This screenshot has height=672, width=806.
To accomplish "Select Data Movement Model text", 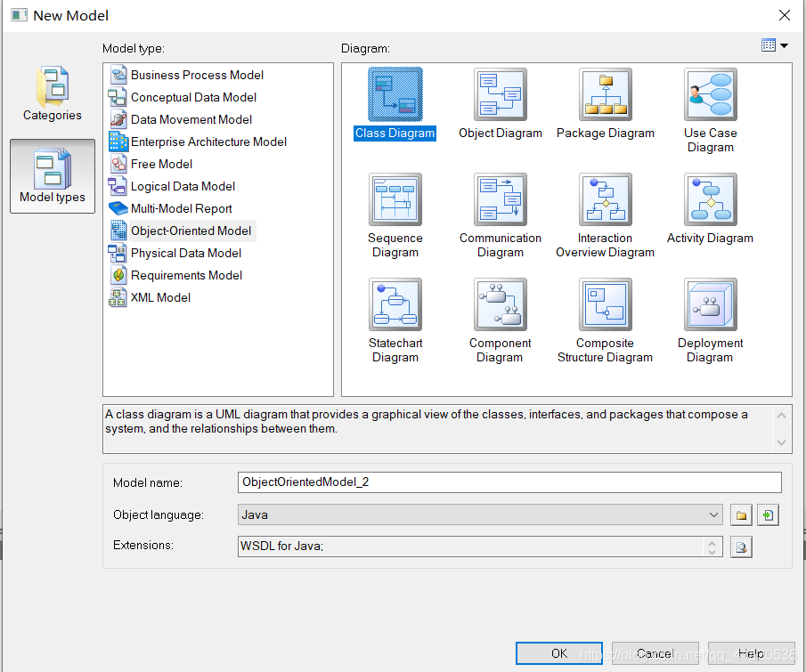I will pos(191,119).
